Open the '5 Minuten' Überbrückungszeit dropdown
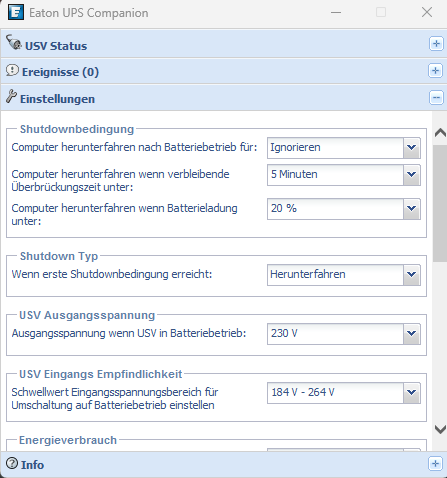This screenshot has width=447, height=478. [x=344, y=175]
